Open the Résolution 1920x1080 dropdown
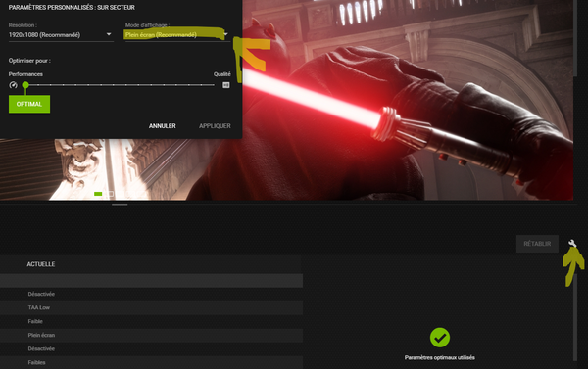588x369 pixels. click(61, 35)
